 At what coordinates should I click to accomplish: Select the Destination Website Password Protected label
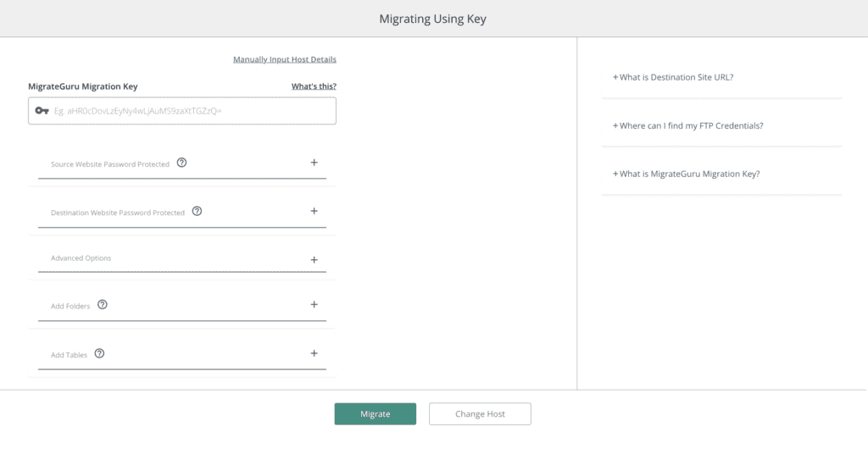117,213
